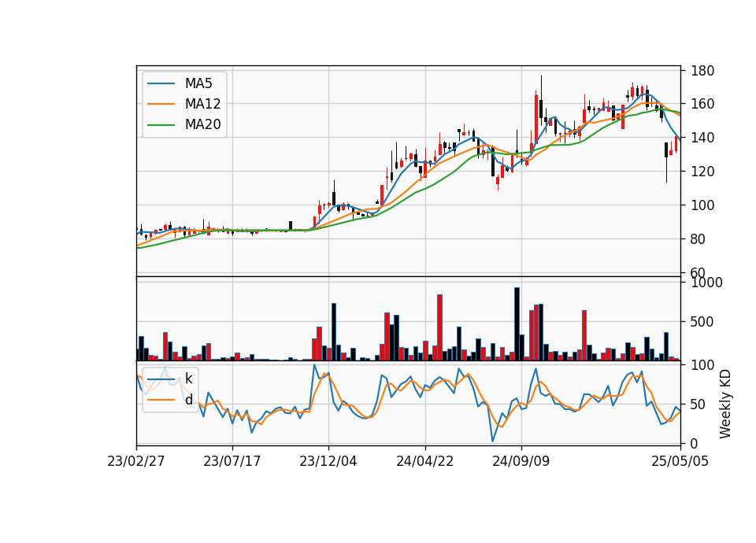This screenshot has height=543, width=756.
Task: Click the MA5 legend label
Action: click(x=198, y=83)
